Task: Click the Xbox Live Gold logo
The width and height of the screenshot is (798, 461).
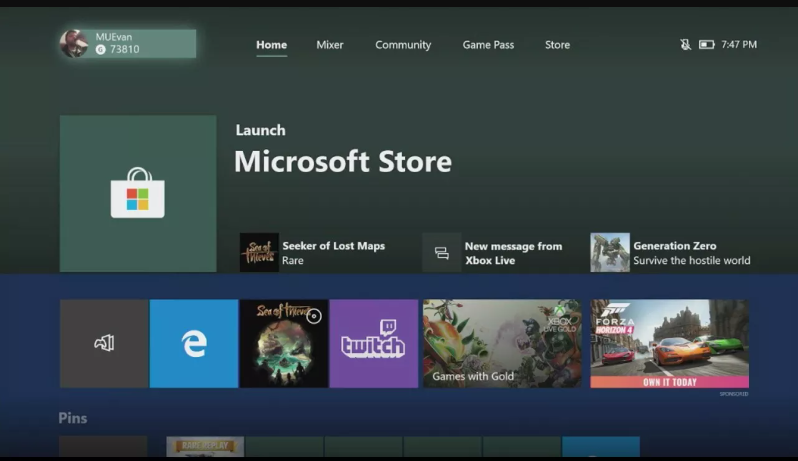Action: pyautogui.click(x=559, y=320)
